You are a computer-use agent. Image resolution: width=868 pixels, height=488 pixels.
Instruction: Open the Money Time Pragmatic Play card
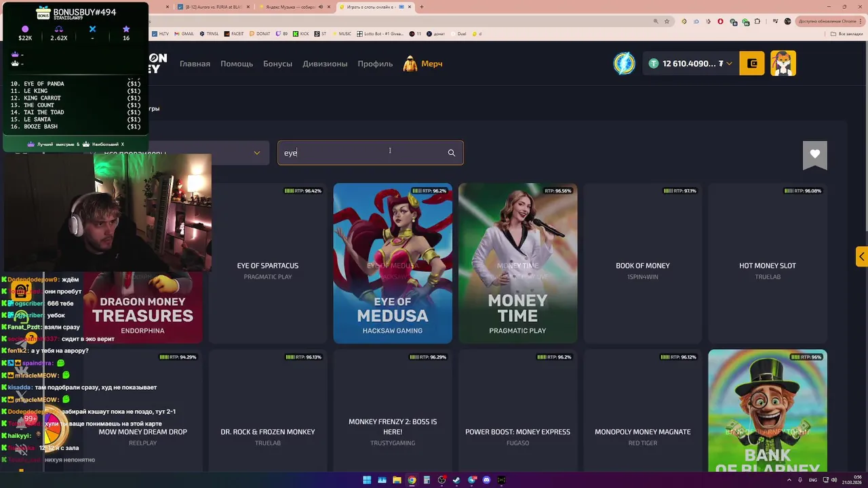click(x=517, y=264)
